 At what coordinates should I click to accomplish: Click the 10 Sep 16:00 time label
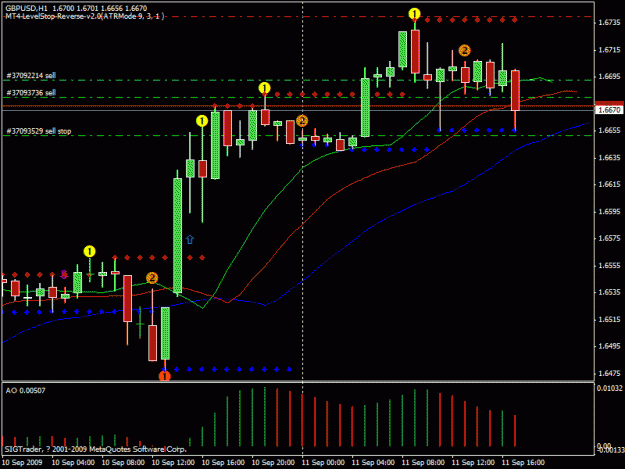[223, 463]
